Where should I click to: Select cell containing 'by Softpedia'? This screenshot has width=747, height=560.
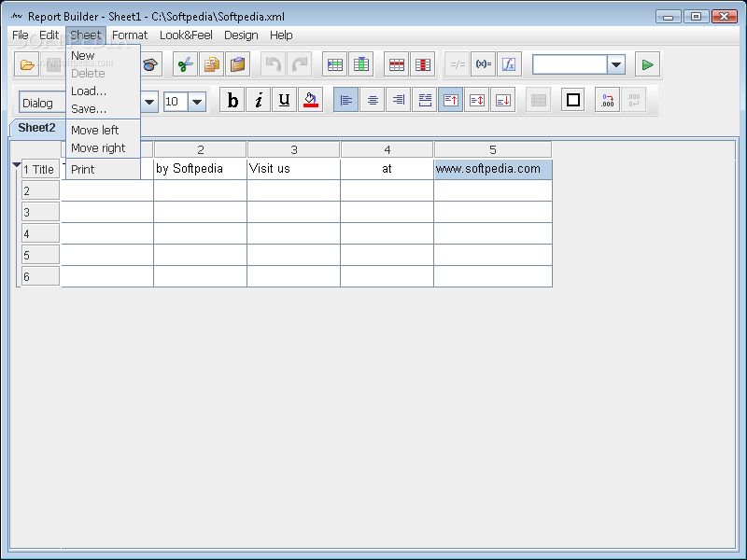click(x=200, y=169)
